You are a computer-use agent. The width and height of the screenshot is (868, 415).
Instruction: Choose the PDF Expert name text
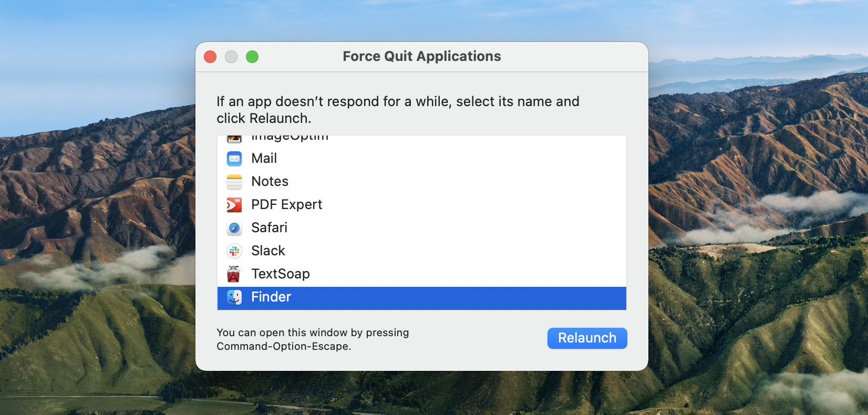pyautogui.click(x=286, y=204)
